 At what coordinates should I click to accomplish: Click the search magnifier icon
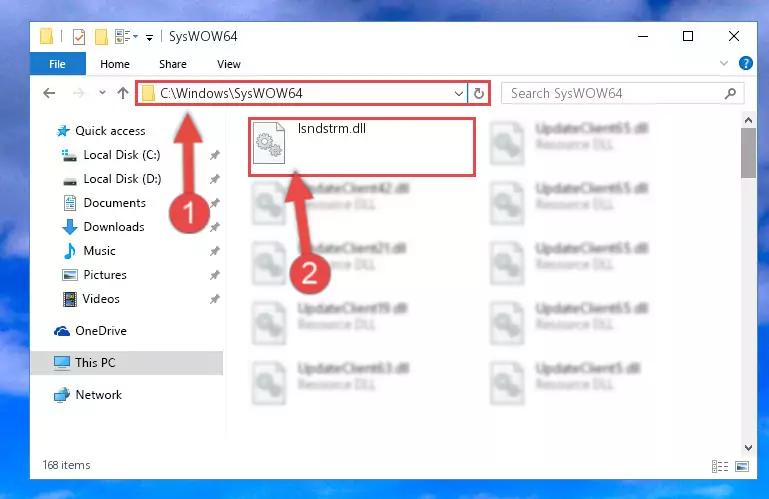[730, 93]
